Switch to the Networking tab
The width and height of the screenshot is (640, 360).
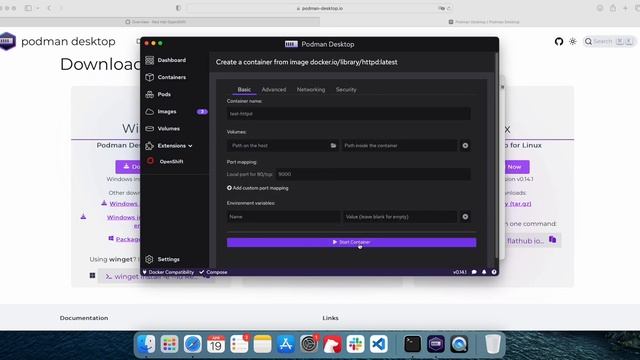(311, 89)
